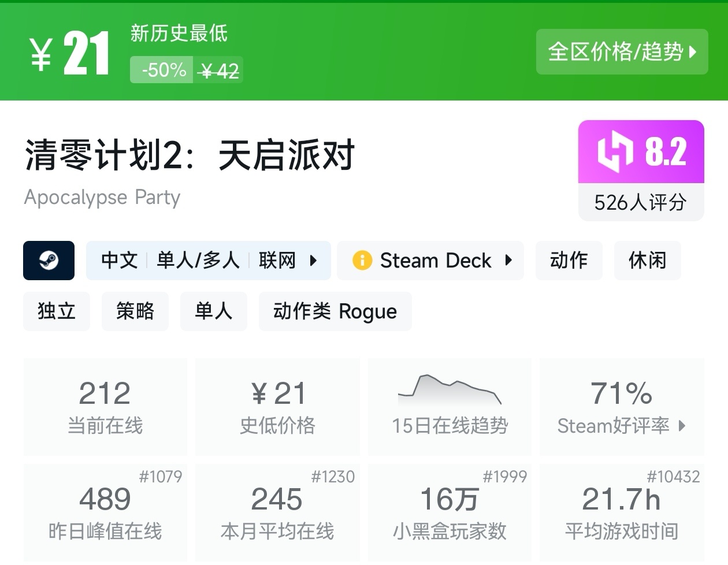
Task: Choose the 单人 tag
Action: pos(214,311)
